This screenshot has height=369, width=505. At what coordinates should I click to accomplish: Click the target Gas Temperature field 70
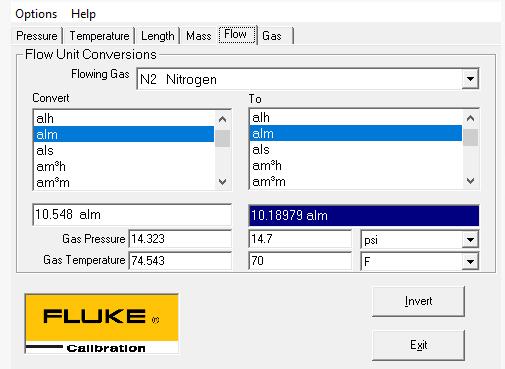pyautogui.click(x=300, y=261)
